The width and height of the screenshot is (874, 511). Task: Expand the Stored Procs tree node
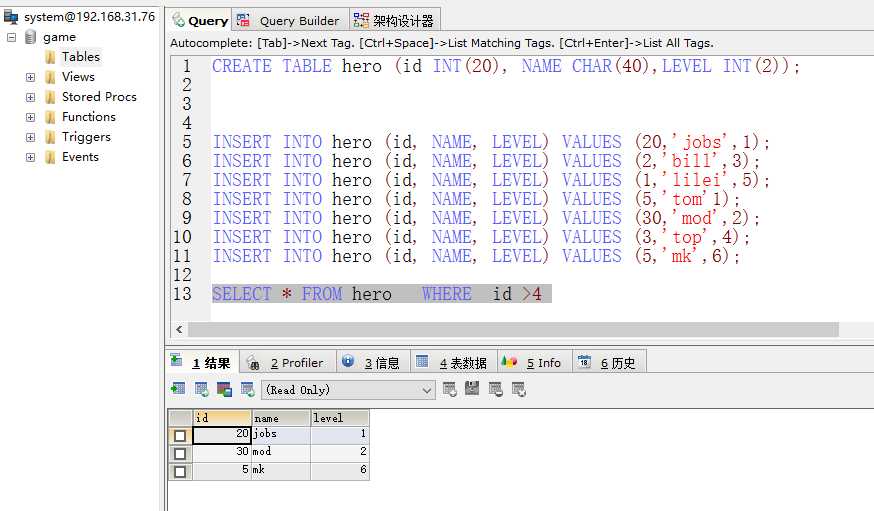coord(30,97)
